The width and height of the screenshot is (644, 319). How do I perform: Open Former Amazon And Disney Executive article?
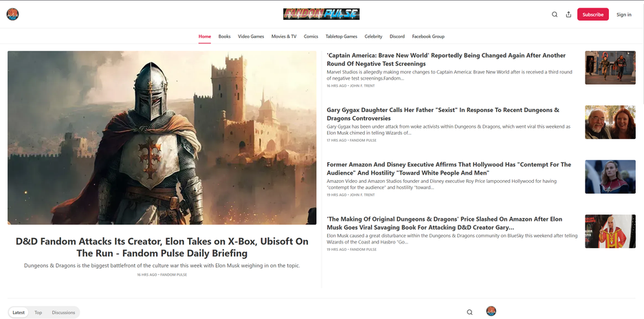pyautogui.click(x=449, y=168)
